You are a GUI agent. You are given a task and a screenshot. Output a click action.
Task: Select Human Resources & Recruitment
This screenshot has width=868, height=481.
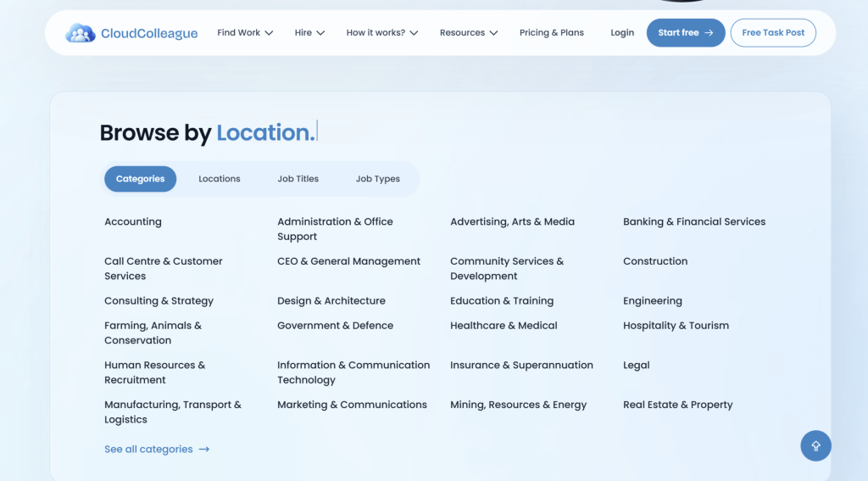pos(154,372)
